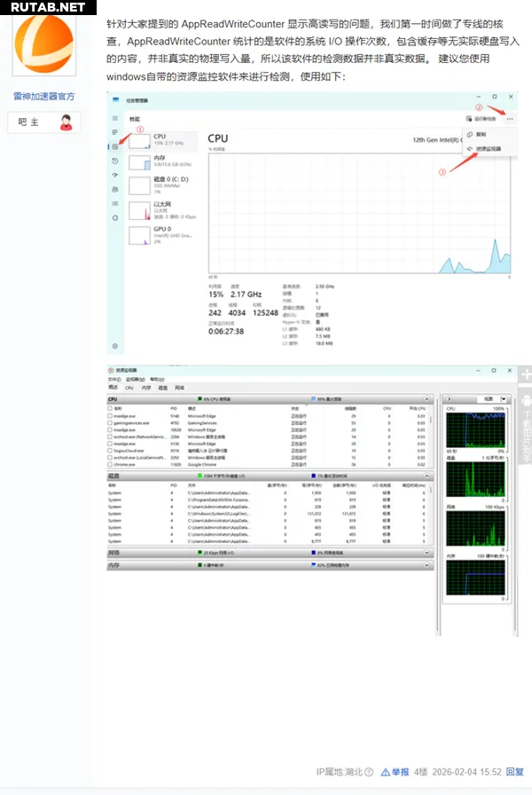Click the 回复 link
Viewport: 532px width, 795px height.
(x=514, y=772)
